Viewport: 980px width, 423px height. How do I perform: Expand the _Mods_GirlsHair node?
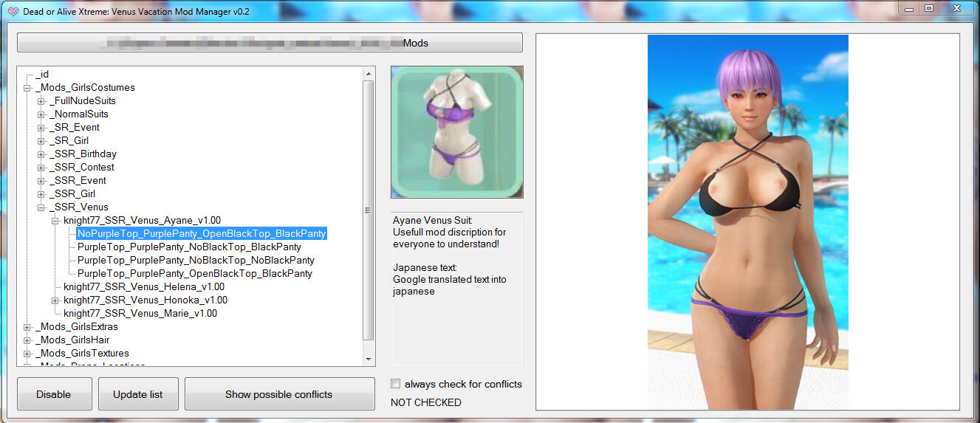point(28,340)
